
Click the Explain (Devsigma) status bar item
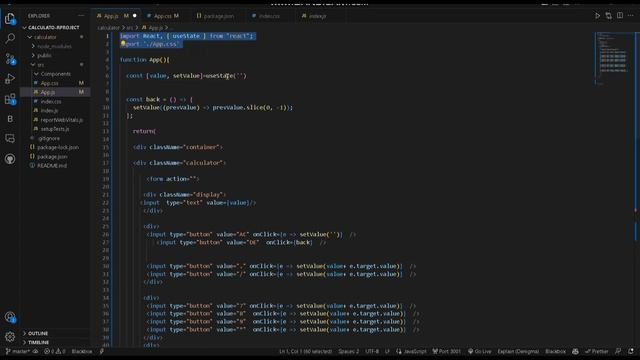pyautogui.click(x=518, y=351)
